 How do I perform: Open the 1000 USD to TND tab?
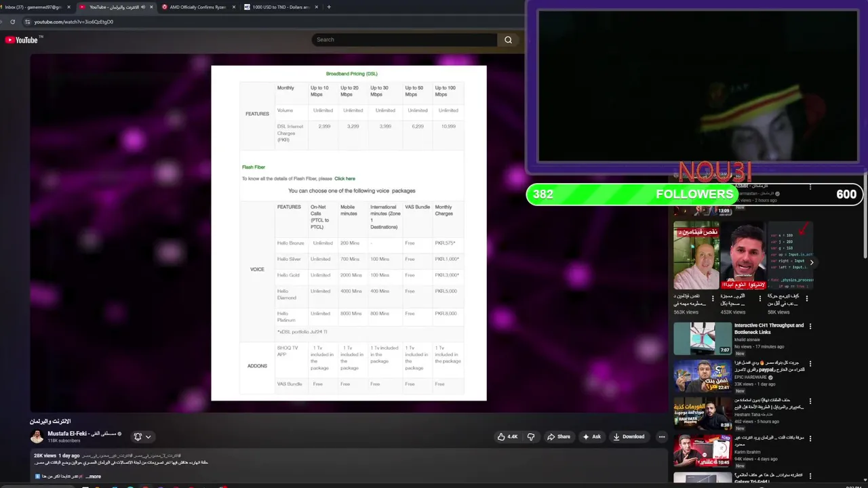click(x=280, y=7)
